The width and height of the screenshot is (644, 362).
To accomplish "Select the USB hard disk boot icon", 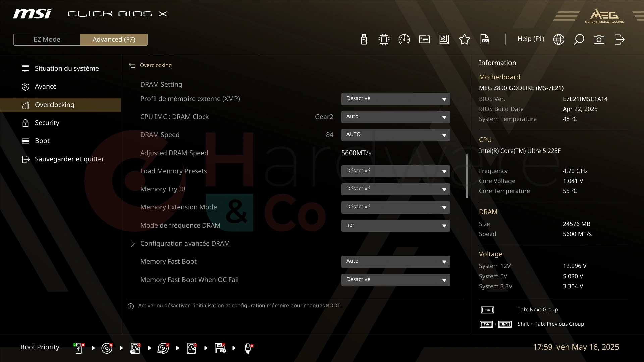I will coord(135,348).
